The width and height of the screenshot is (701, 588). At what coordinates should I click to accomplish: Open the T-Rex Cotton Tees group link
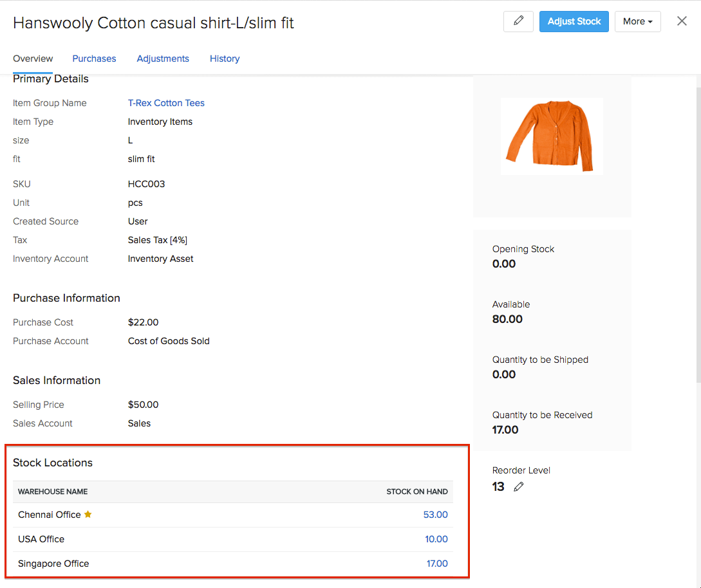click(x=166, y=103)
